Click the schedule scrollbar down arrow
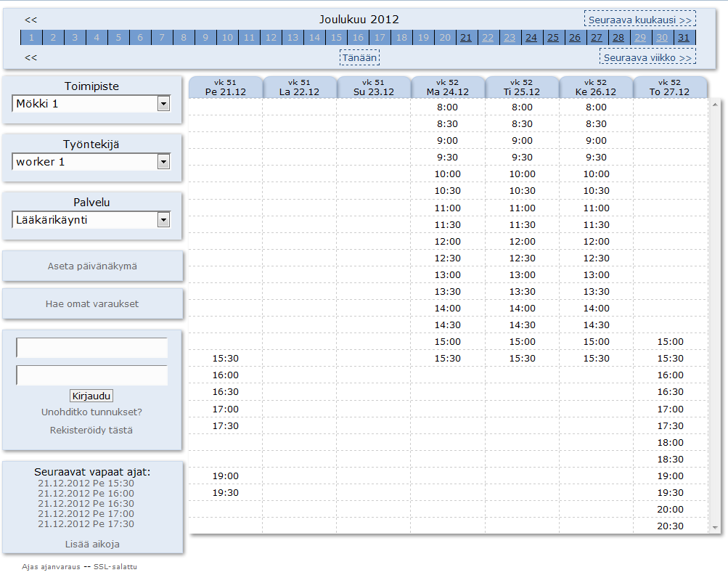The image size is (728, 575). coord(715,527)
